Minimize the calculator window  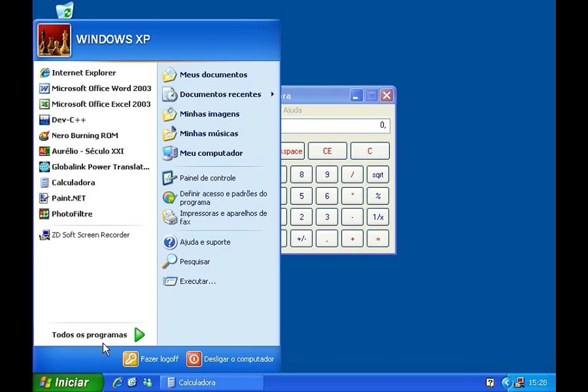pos(356,96)
